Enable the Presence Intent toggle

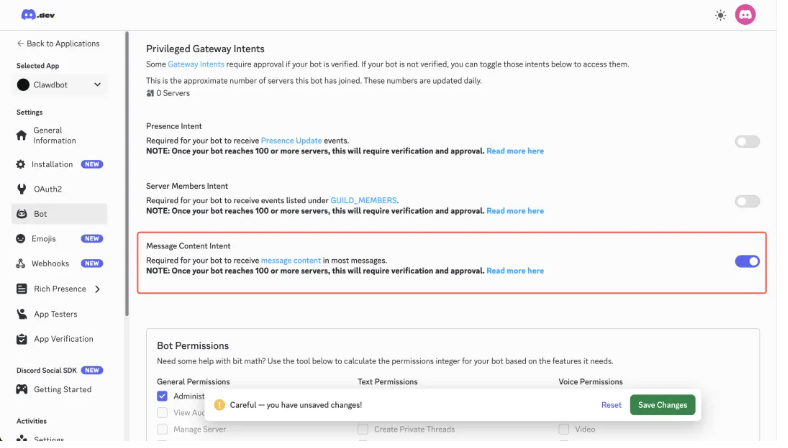click(747, 142)
